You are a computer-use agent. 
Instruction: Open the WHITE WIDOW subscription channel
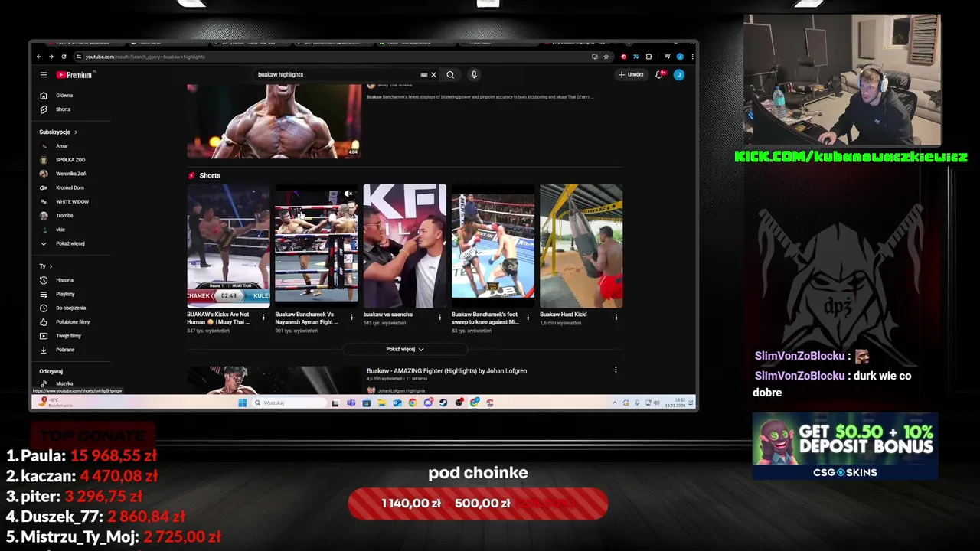coord(73,202)
